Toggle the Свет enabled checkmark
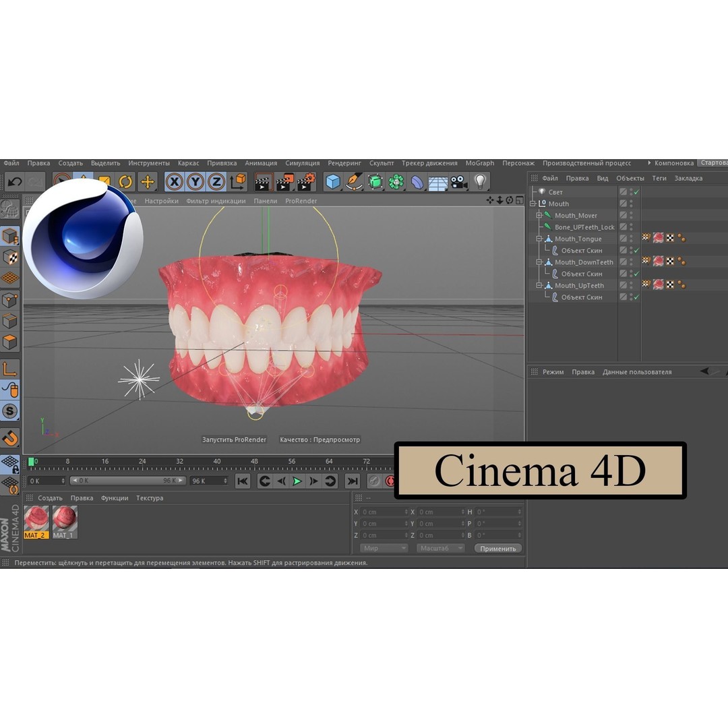728x728 pixels. (636, 191)
